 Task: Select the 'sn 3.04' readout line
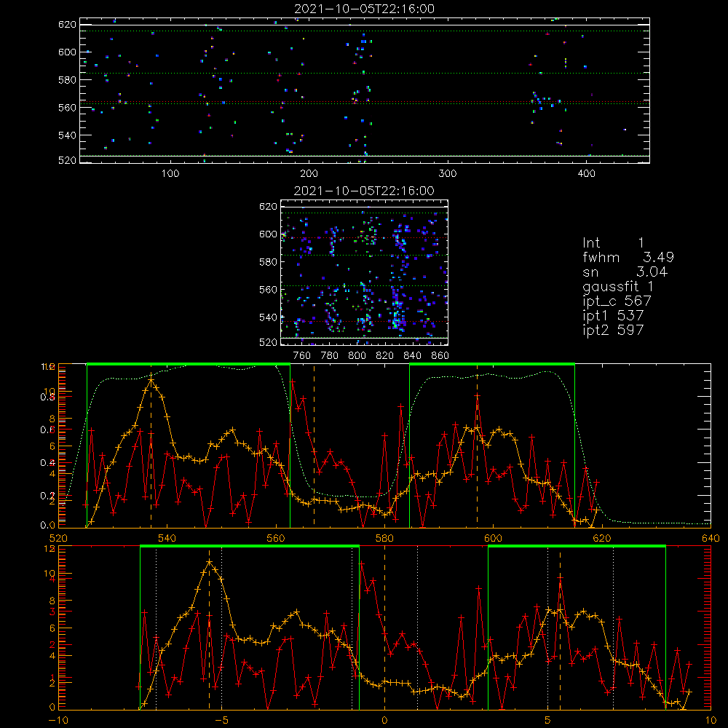pos(625,272)
